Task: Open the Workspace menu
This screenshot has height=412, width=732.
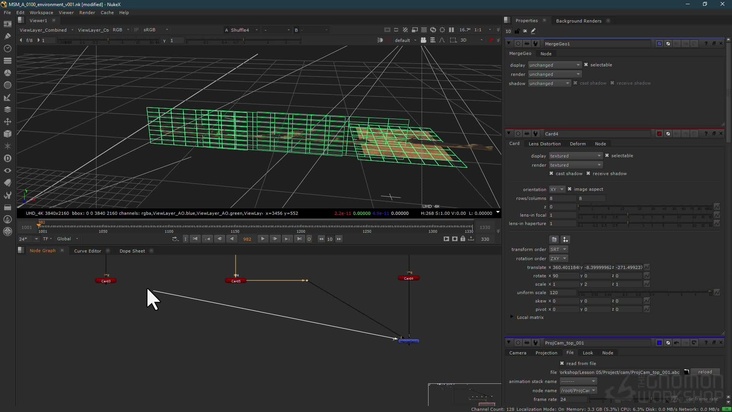Action: (x=41, y=13)
